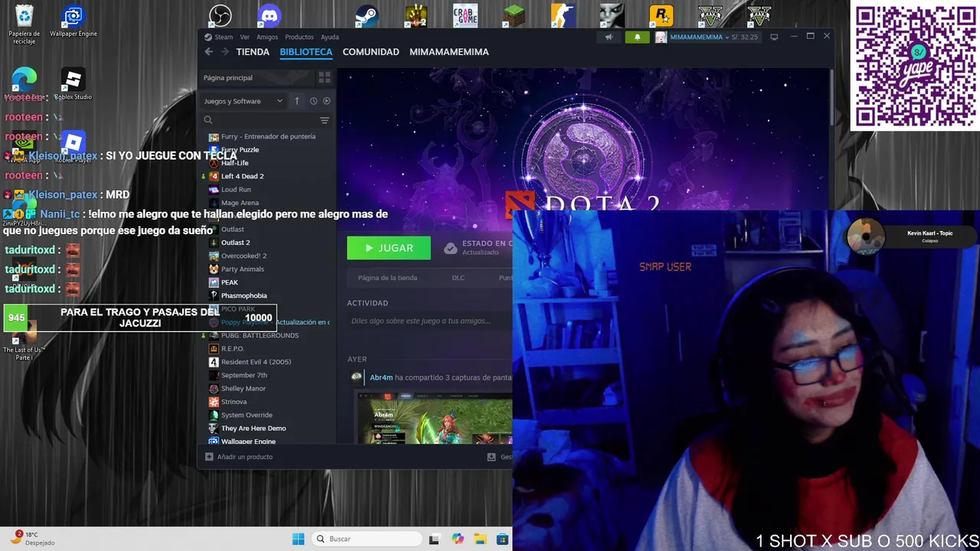
Task: Open the DLC link
Action: pyautogui.click(x=458, y=278)
